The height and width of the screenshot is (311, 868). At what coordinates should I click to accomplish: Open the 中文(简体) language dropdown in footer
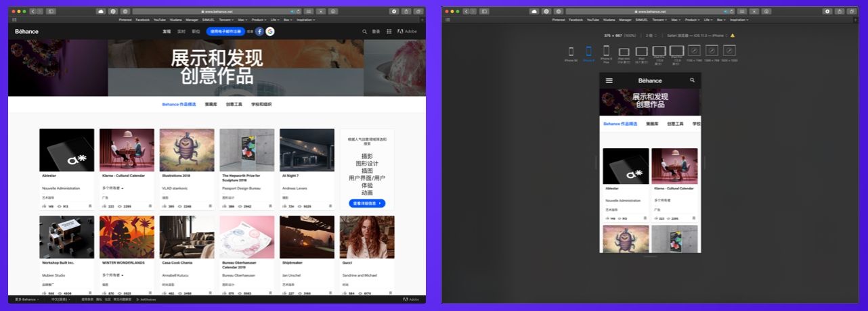(60, 299)
